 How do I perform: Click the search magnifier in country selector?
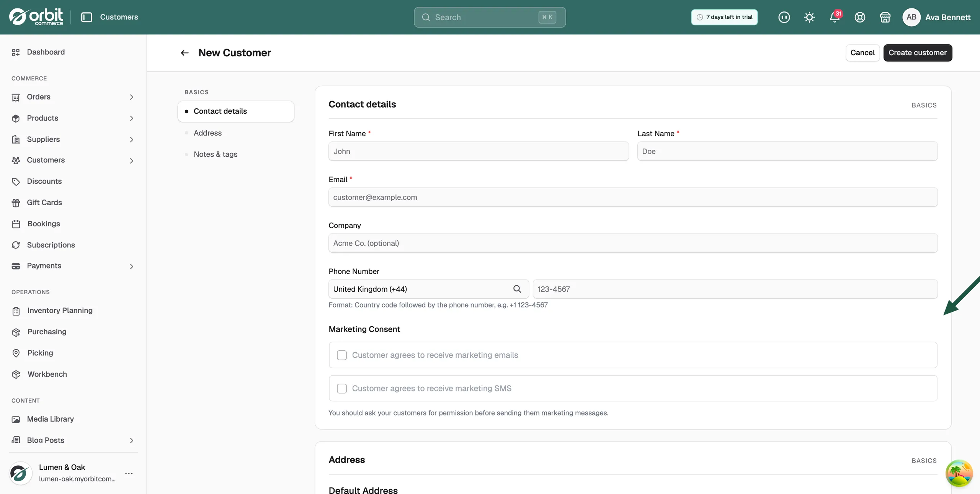pos(517,289)
